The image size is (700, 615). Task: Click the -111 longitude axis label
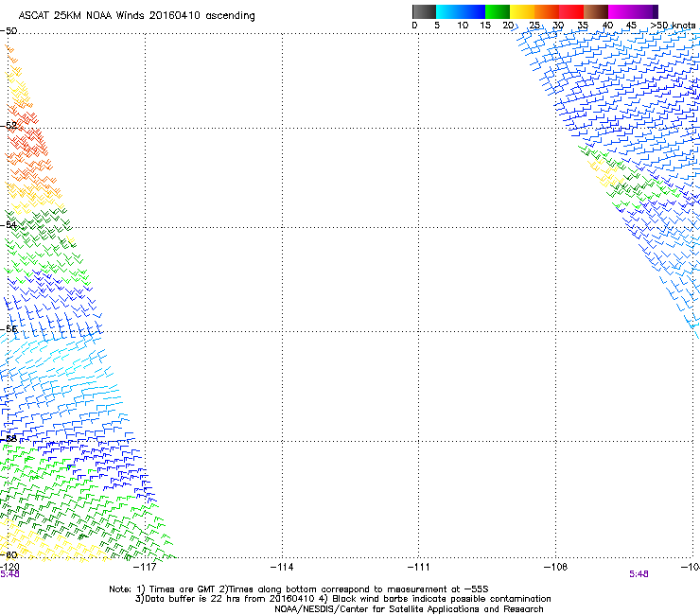(419, 567)
